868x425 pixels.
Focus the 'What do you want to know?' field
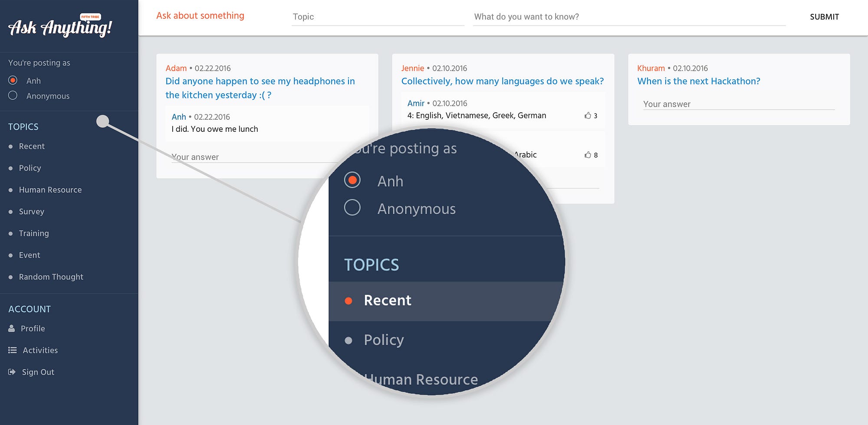pyautogui.click(x=629, y=17)
